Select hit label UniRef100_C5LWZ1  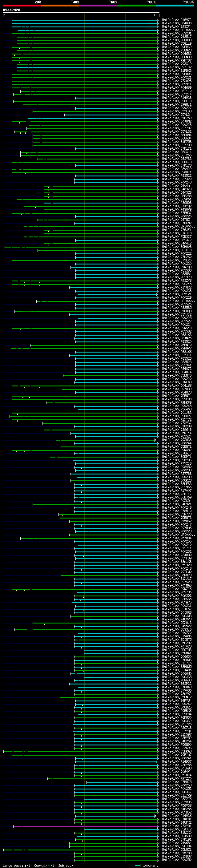tap(176, 850)
